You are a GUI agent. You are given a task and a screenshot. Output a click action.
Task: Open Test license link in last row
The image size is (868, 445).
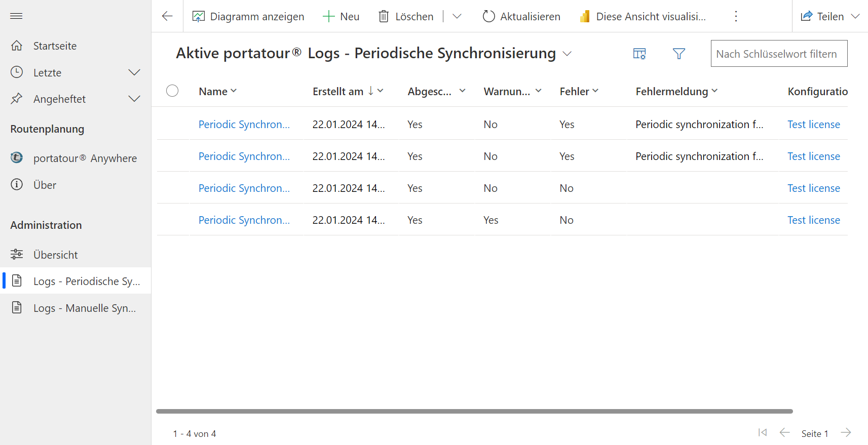[814, 220]
